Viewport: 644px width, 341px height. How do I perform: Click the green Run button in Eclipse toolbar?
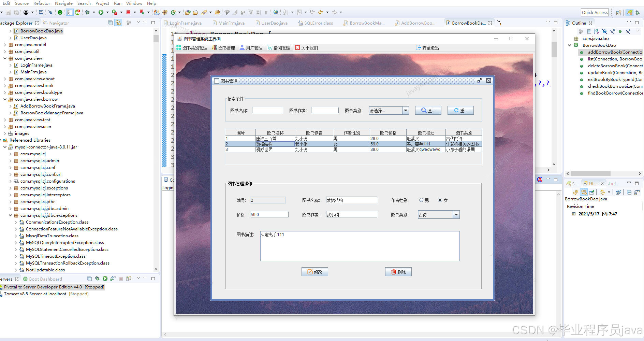pos(101,12)
